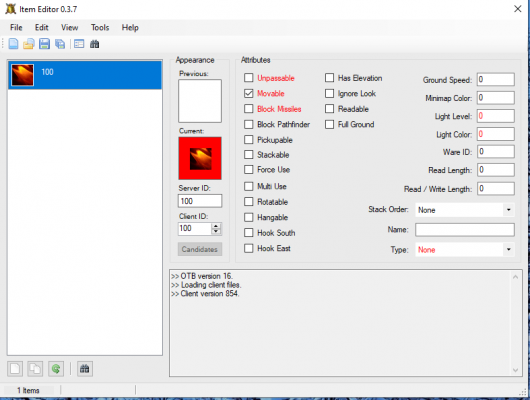Open a file with the folder icon

click(x=29, y=44)
